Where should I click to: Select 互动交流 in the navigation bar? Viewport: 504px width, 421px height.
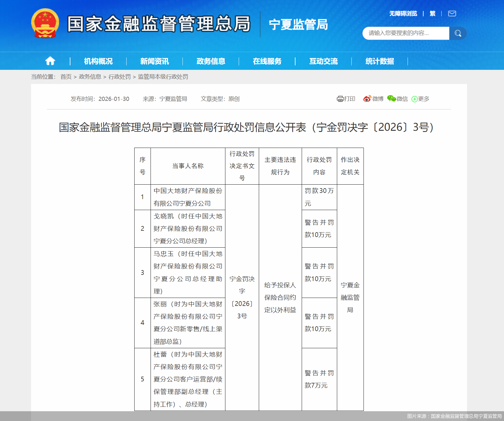tap(323, 61)
